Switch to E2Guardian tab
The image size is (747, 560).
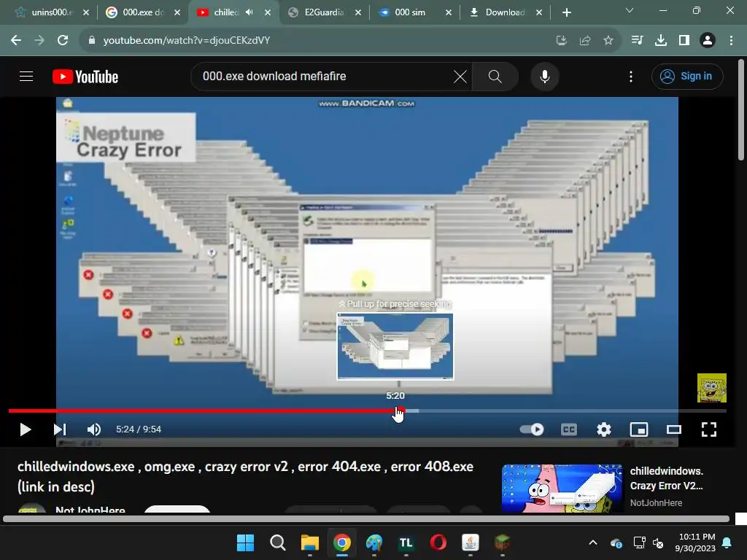pos(324,12)
